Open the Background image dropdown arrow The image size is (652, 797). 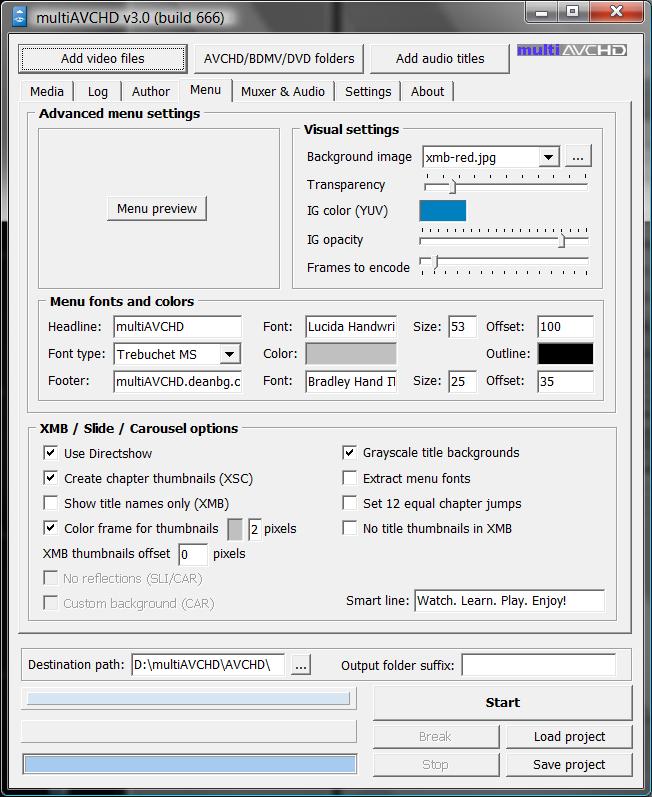pyautogui.click(x=548, y=157)
